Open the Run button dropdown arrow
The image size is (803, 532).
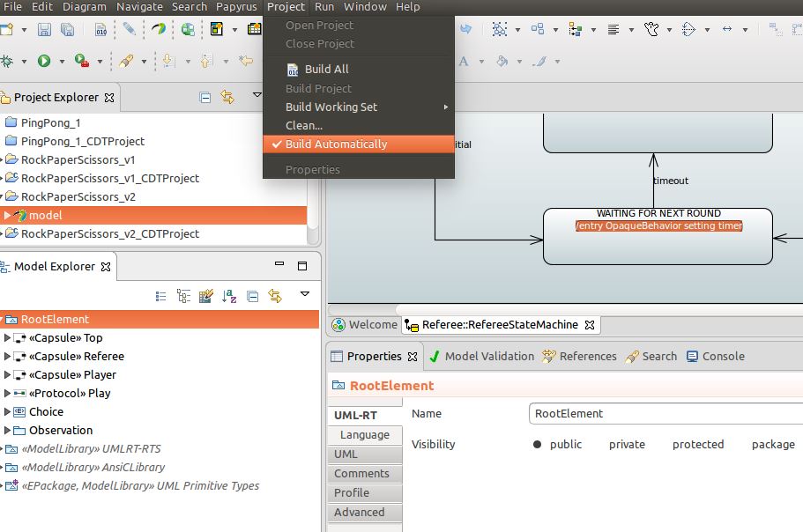coord(62,62)
